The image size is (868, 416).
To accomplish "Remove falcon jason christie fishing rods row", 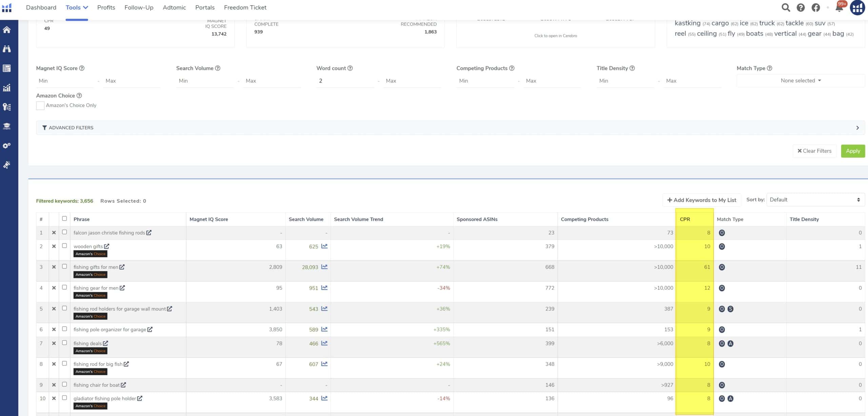I will (54, 233).
